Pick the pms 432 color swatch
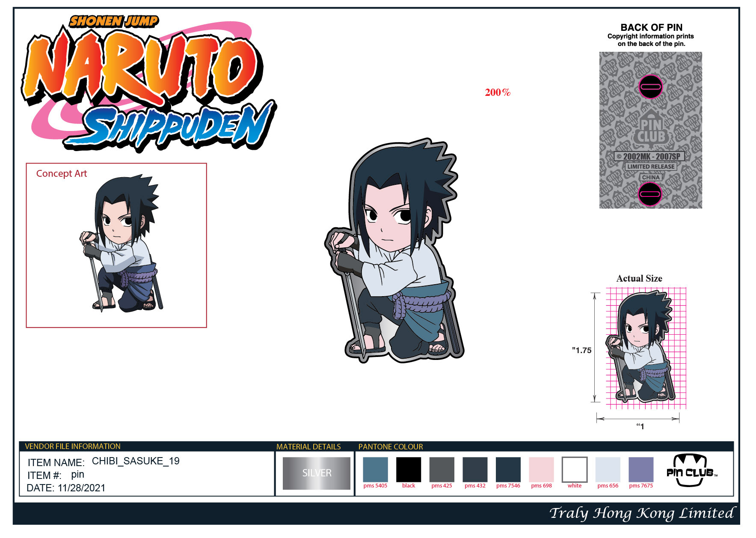The width and height of the screenshot is (756, 538). click(x=475, y=470)
